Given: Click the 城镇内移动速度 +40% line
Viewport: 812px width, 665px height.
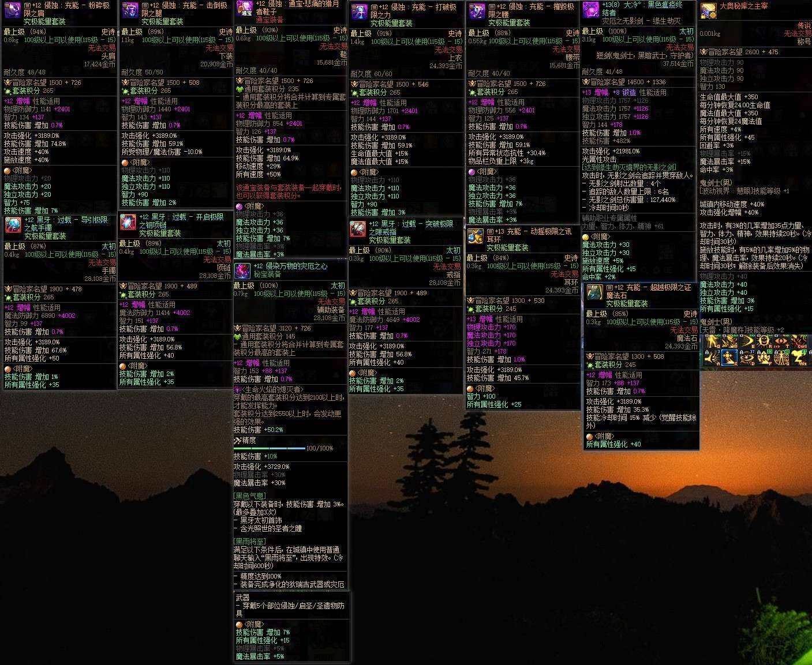Looking at the screenshot, I should click(x=732, y=204).
